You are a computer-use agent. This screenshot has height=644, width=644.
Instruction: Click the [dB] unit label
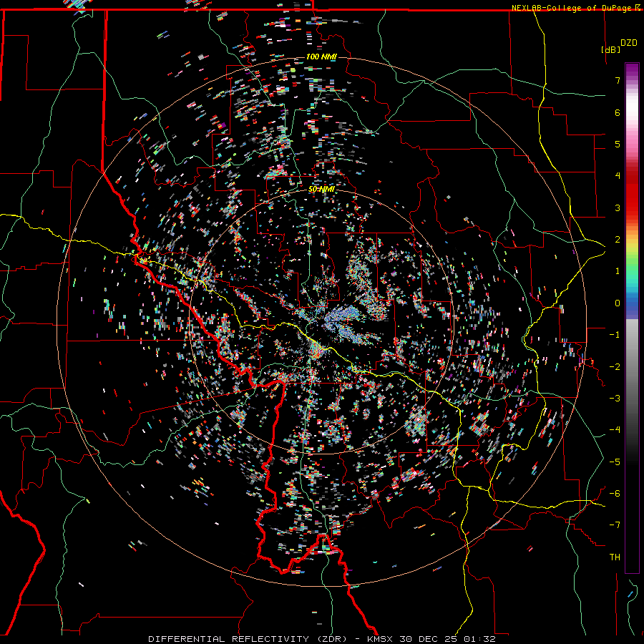(611, 49)
